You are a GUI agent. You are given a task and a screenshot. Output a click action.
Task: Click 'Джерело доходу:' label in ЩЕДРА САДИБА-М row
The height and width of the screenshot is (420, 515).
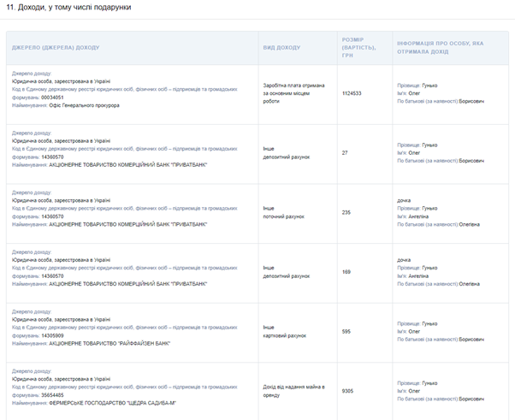[32, 371]
